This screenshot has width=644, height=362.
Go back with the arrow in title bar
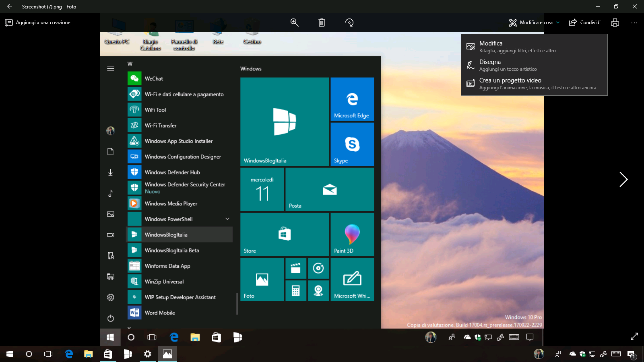10,6
